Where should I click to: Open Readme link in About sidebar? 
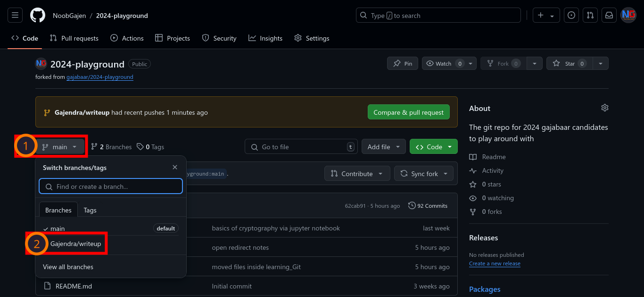[487, 157]
